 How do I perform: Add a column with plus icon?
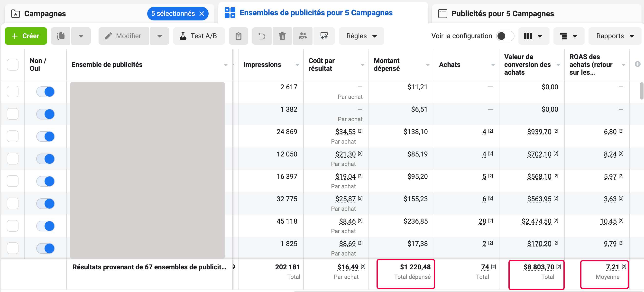pos(637,64)
